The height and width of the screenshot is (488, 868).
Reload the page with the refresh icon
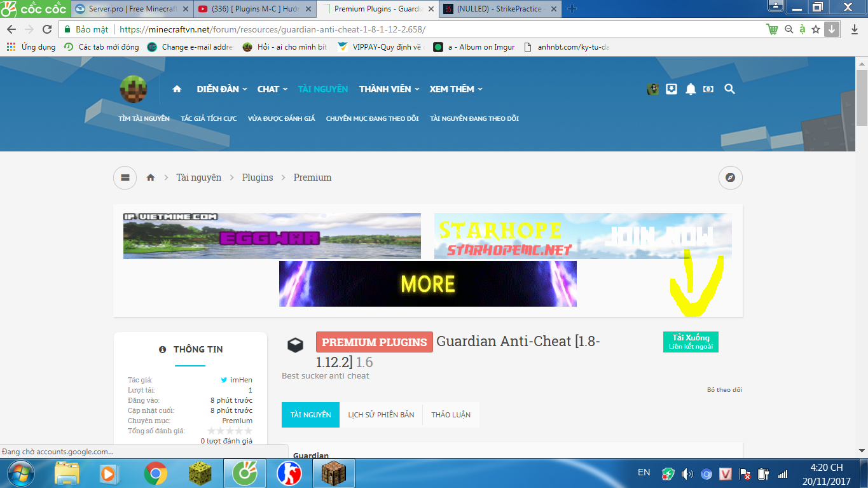[47, 29]
